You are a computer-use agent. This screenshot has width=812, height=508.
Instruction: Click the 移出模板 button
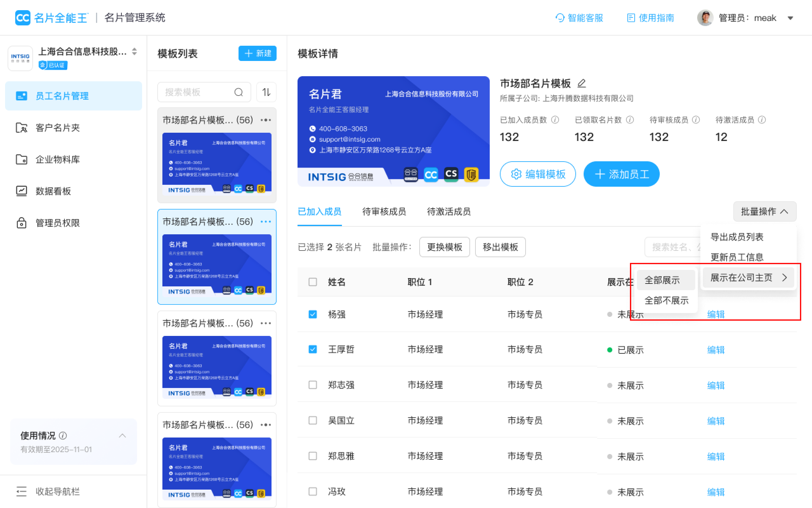(500, 247)
